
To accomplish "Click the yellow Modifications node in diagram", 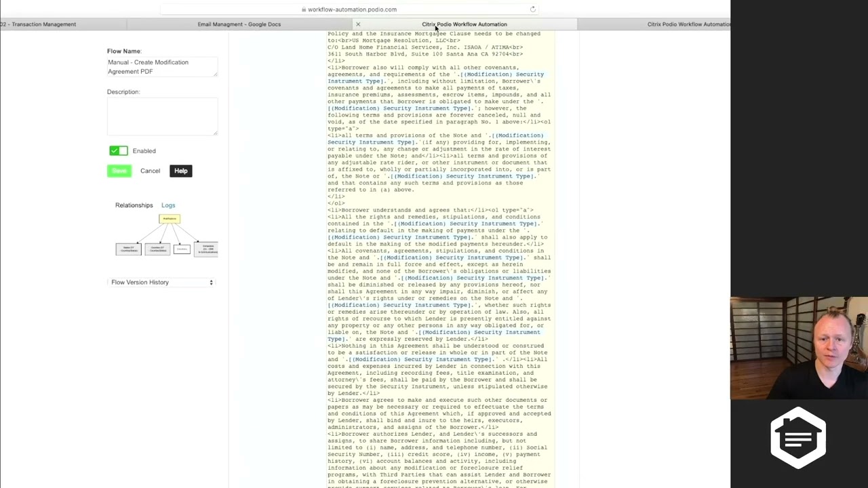I will click(x=170, y=218).
